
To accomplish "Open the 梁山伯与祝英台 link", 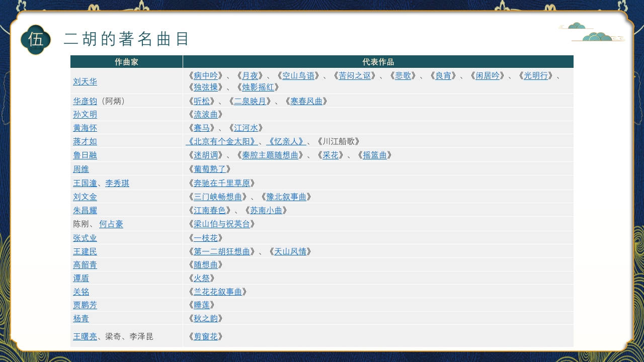I will pos(222,224).
